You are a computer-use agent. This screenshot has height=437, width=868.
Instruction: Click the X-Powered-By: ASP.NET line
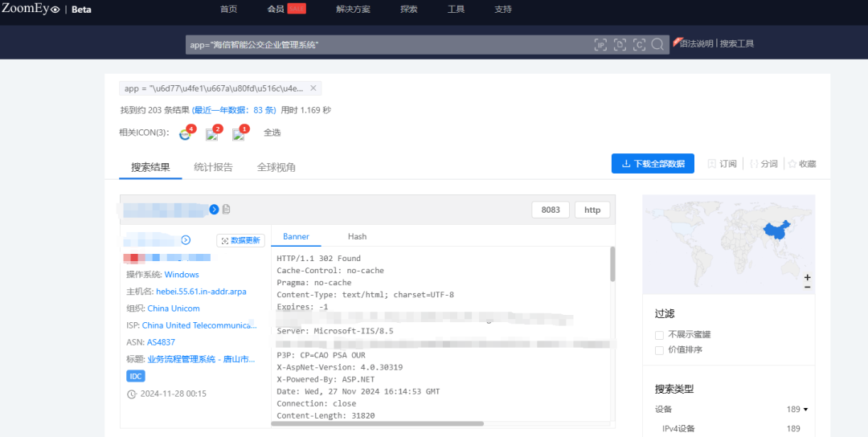point(325,379)
